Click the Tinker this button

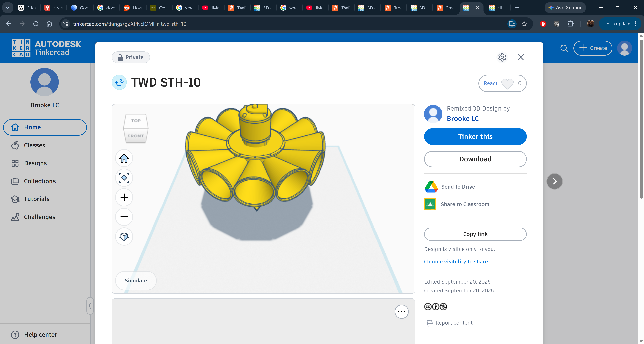tap(475, 137)
